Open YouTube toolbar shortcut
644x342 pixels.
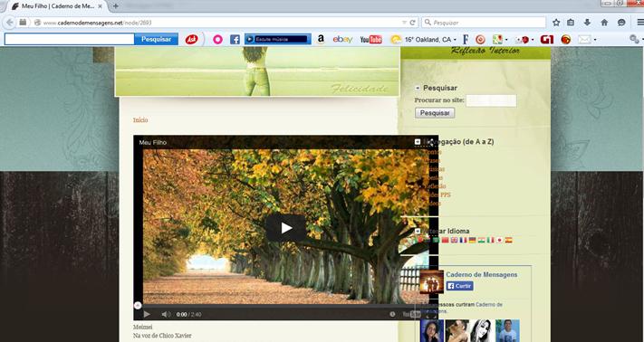[x=370, y=40]
